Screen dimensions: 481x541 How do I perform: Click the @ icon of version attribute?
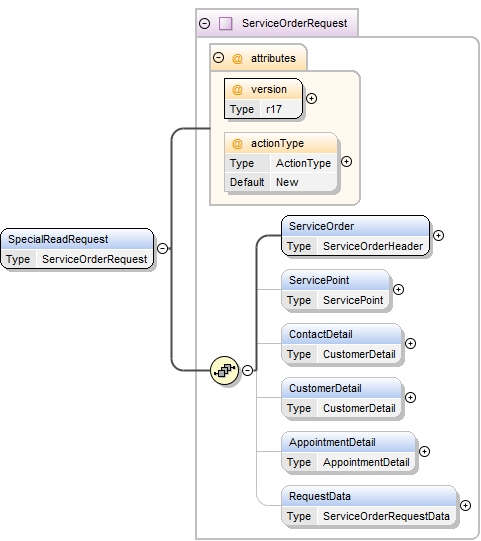tap(237, 89)
